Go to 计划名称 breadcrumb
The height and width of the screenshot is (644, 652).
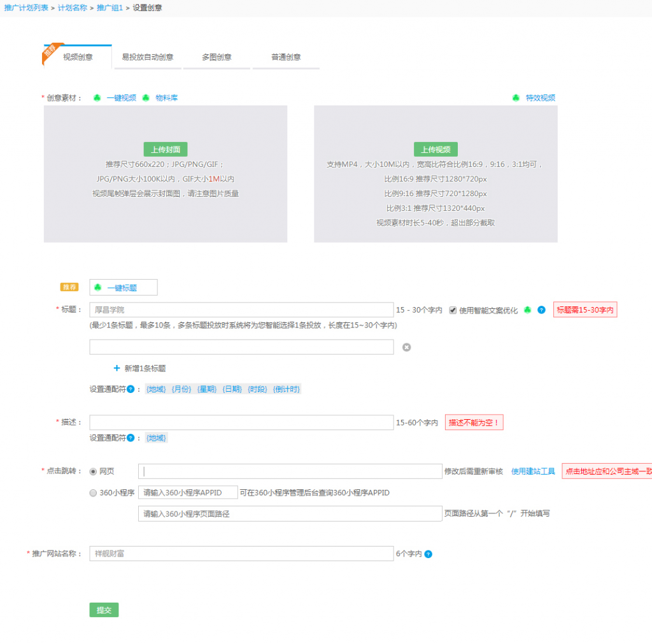(x=73, y=8)
